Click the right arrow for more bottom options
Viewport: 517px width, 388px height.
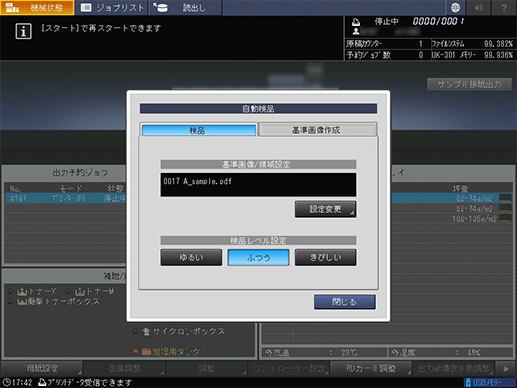coord(506,369)
